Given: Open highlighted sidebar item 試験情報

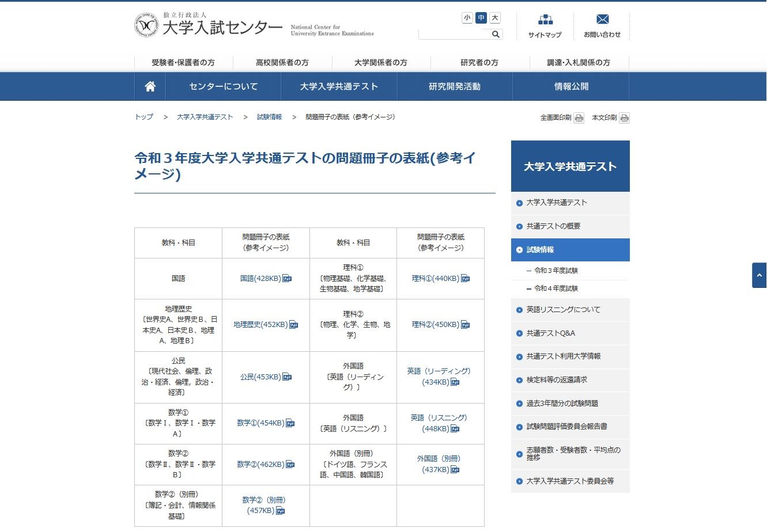Looking at the screenshot, I should point(570,250).
